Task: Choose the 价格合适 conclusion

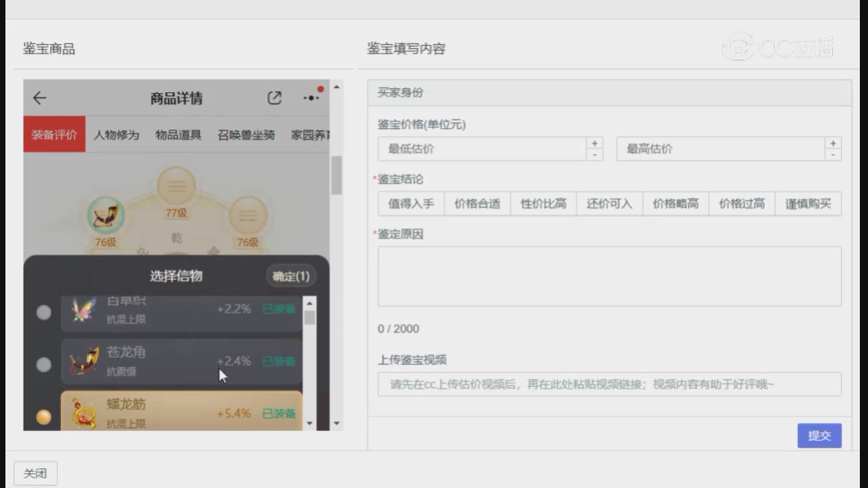Action: (x=477, y=203)
